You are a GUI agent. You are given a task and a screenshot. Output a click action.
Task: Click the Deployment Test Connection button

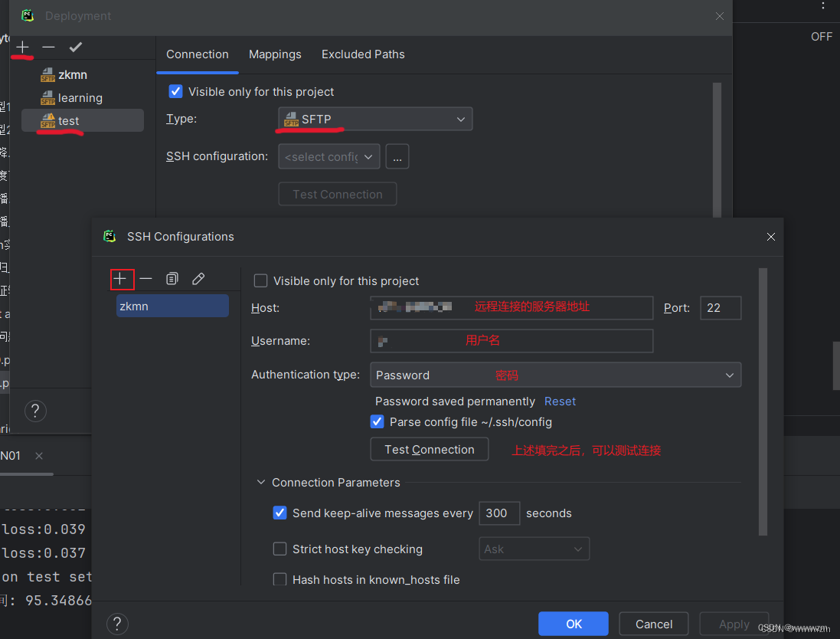pos(338,194)
